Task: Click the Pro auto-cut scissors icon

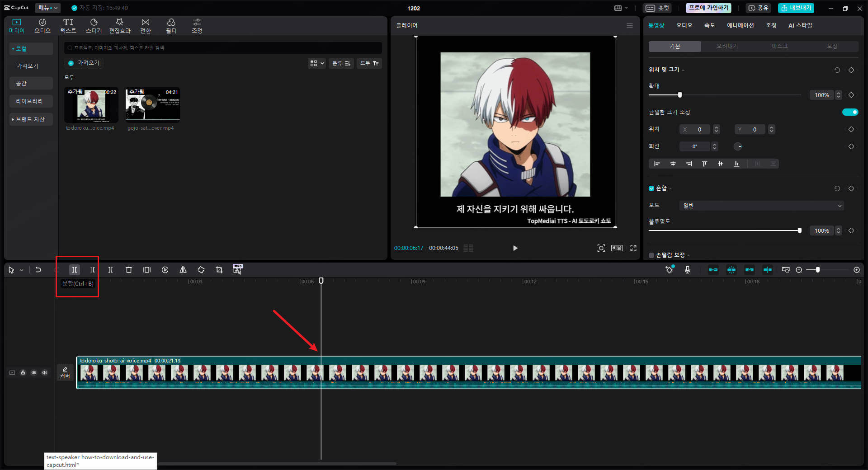Action: (x=238, y=269)
